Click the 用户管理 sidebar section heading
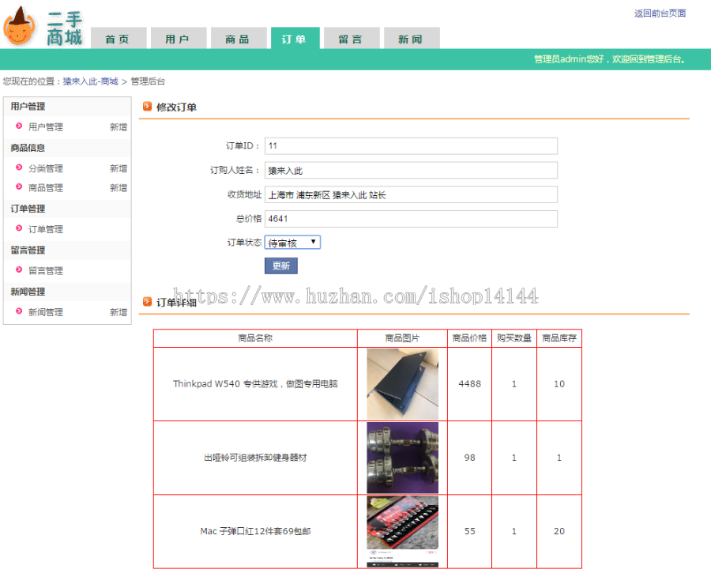The image size is (711, 588). 28,106
